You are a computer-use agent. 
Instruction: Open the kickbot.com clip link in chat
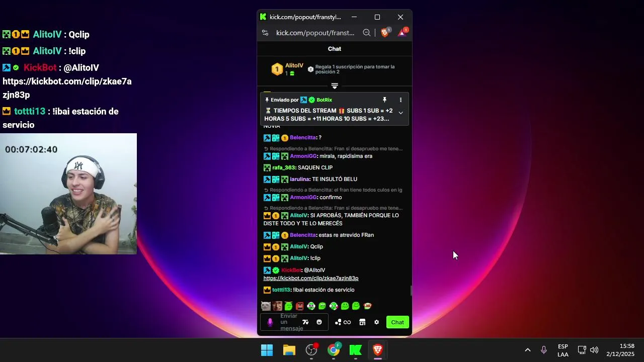click(311, 278)
